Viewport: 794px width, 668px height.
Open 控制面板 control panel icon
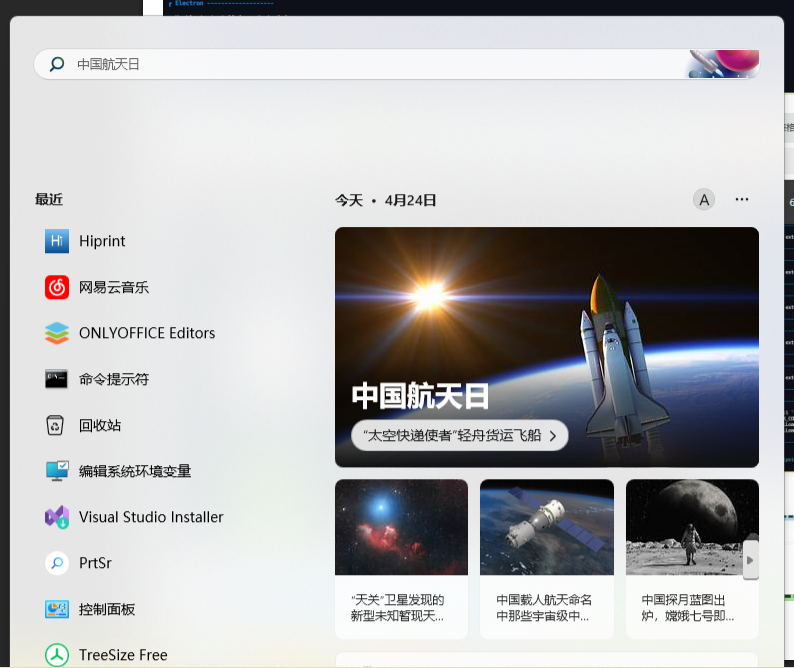[57, 609]
